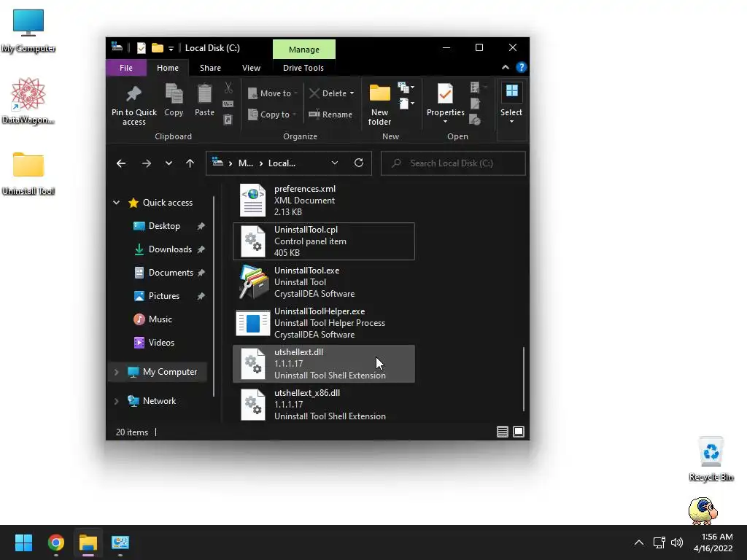
Task: Click the file list vertical scrollbar
Action: pos(524,378)
